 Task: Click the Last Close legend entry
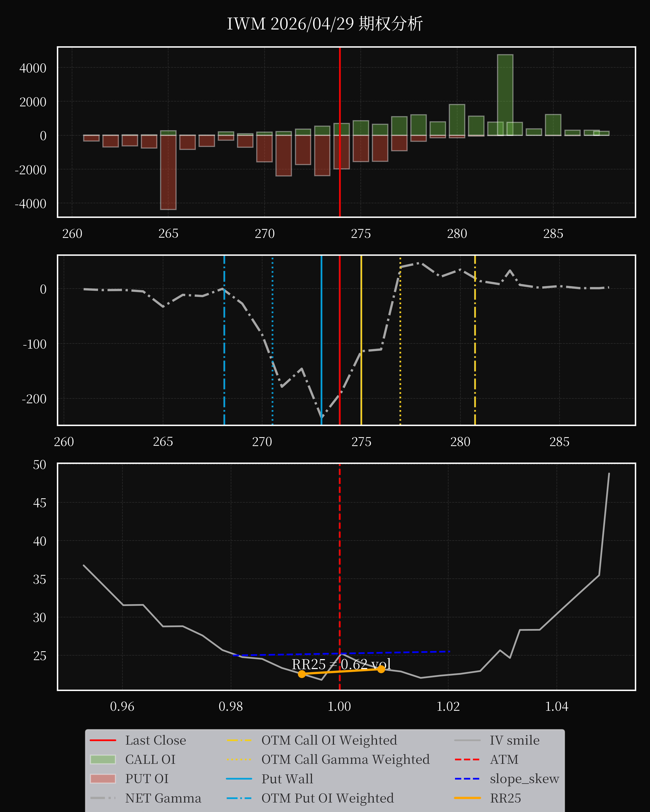pyautogui.click(x=138, y=740)
